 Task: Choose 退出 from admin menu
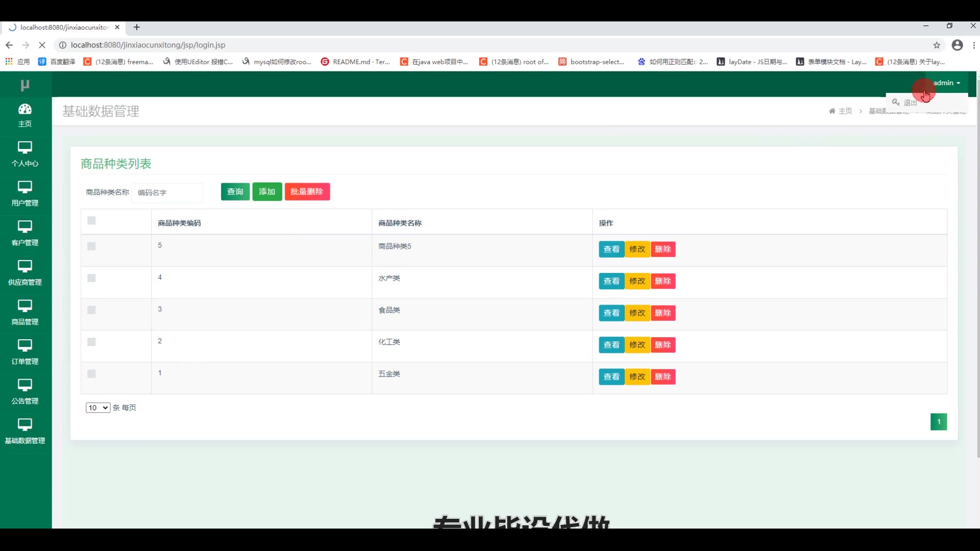coord(910,103)
